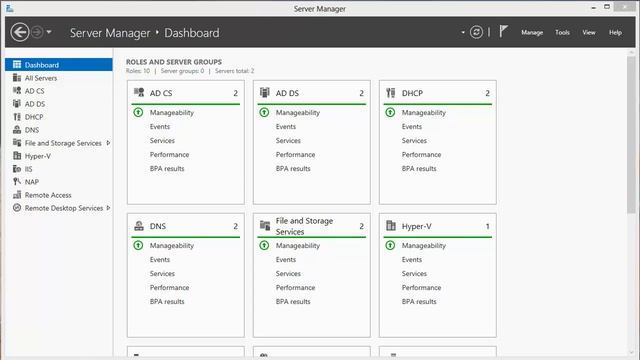Image resolution: width=640 pixels, height=360 pixels.
Task: Open dropdown arrow beside refresh icon
Action: point(463,32)
